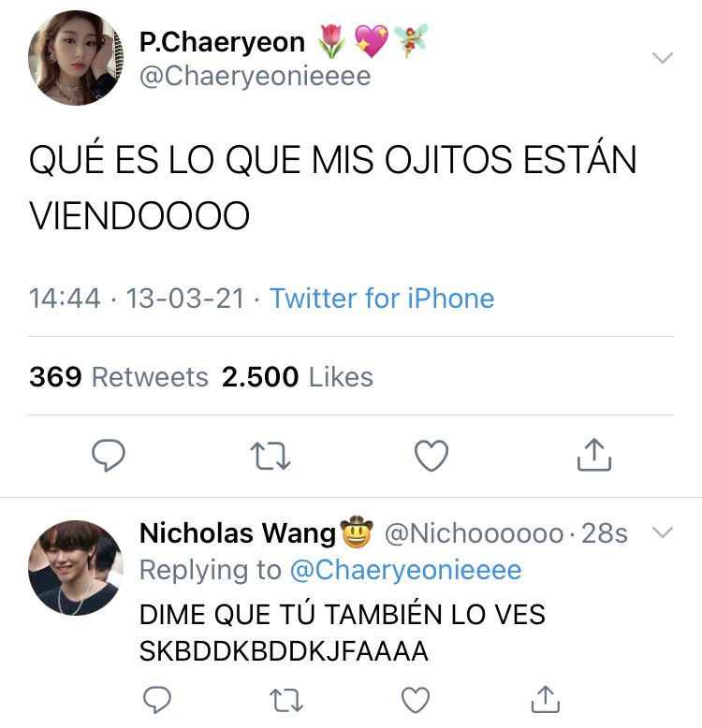702x728 pixels.
Task: Retweet Nicholas Wang's reply
Action: (286, 700)
